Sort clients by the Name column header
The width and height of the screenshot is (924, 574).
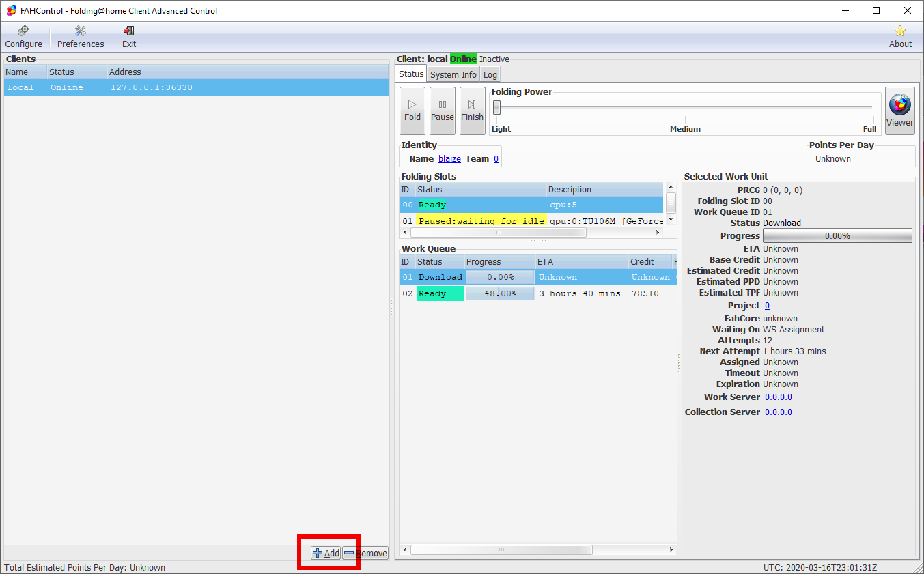coord(25,72)
